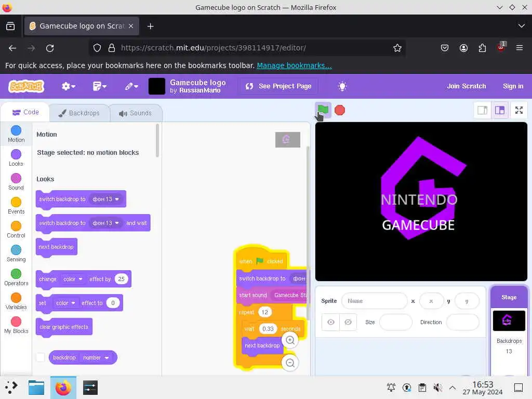Switch to the Sounds tab
Viewport: 532px width, 399px height.
[x=136, y=113]
